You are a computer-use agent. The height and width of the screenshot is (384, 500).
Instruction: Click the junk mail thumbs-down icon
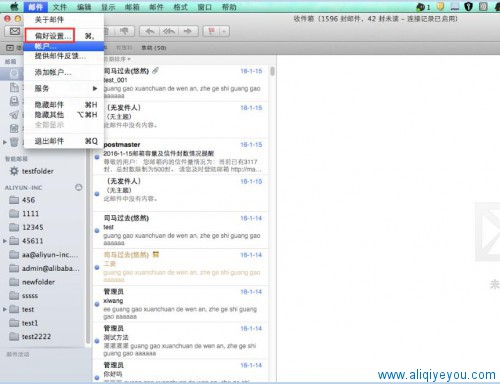pyautogui.click(x=124, y=31)
